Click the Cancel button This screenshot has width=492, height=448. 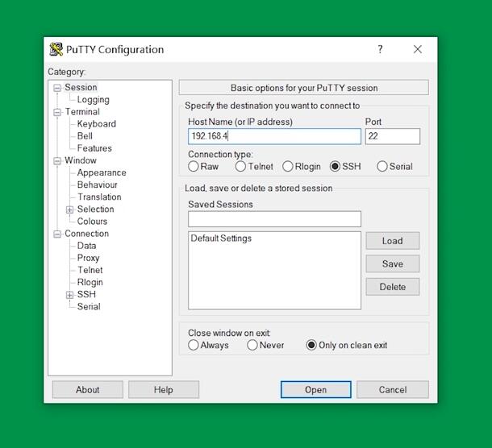tap(393, 390)
